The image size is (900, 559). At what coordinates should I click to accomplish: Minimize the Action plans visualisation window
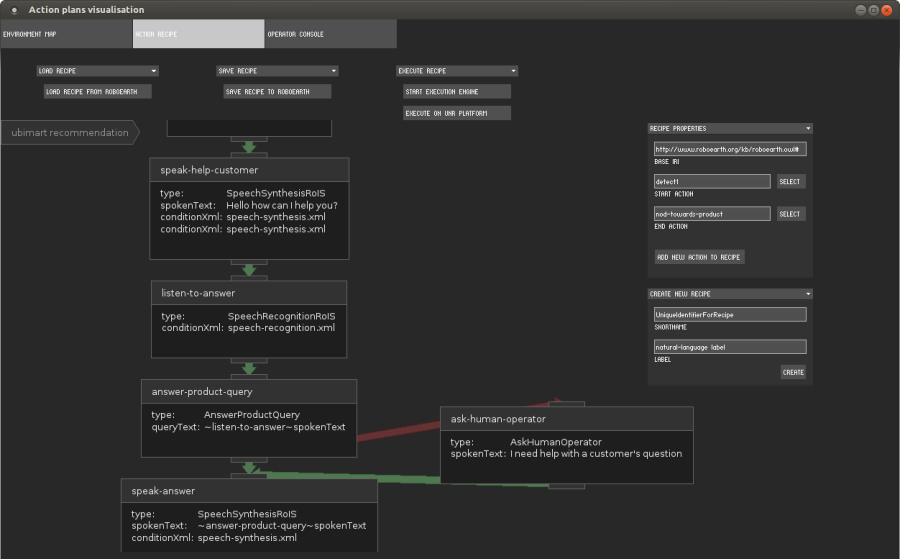(860, 9)
